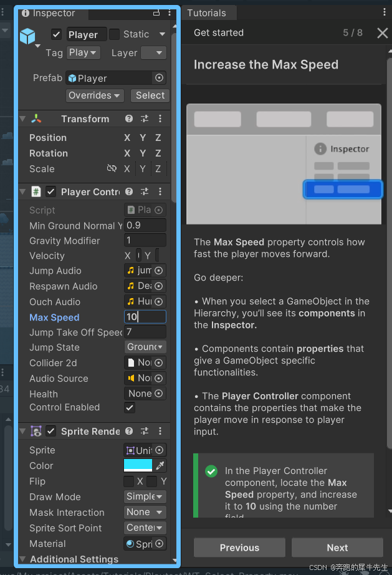Open Player Controller presets icon
Viewport: 392px width, 575px height.
pos(145,191)
